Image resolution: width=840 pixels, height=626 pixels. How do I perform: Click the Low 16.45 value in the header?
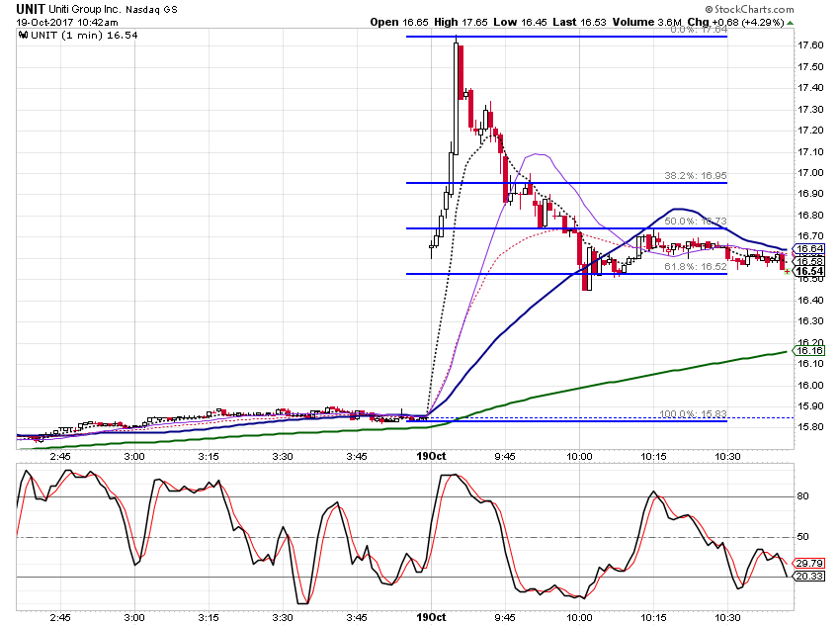click(519, 23)
